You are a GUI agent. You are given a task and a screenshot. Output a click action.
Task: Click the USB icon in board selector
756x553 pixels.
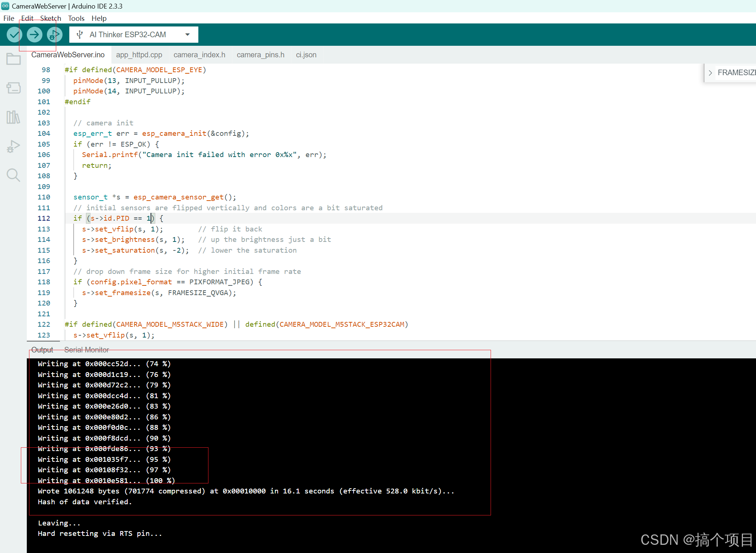click(x=79, y=35)
